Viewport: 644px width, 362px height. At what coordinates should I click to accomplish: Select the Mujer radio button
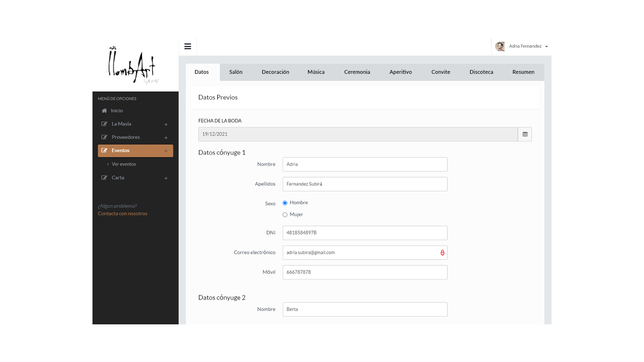point(285,214)
